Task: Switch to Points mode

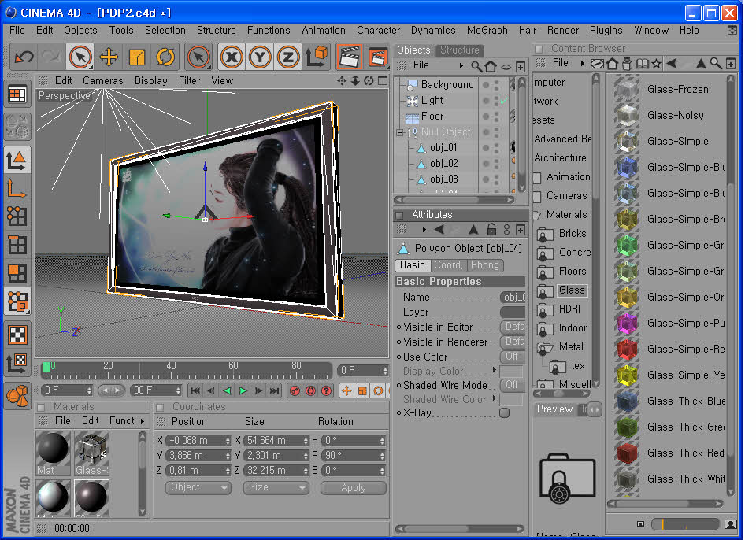Action: (x=17, y=216)
